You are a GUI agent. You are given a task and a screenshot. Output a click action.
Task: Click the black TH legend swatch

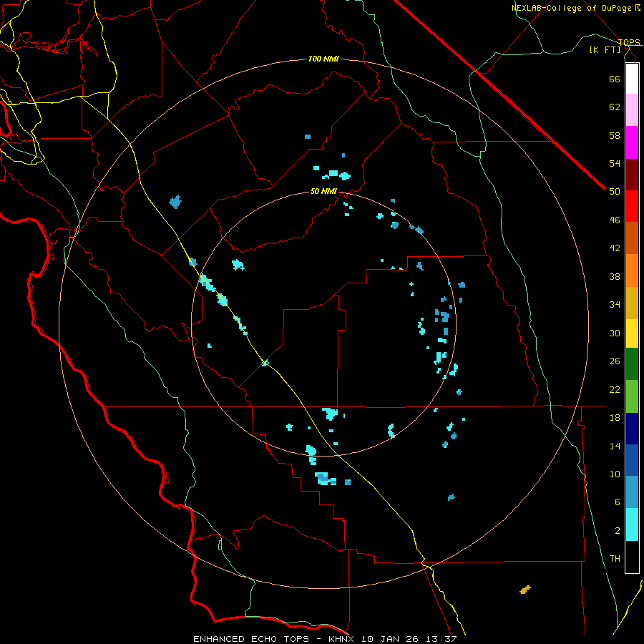coord(632,557)
